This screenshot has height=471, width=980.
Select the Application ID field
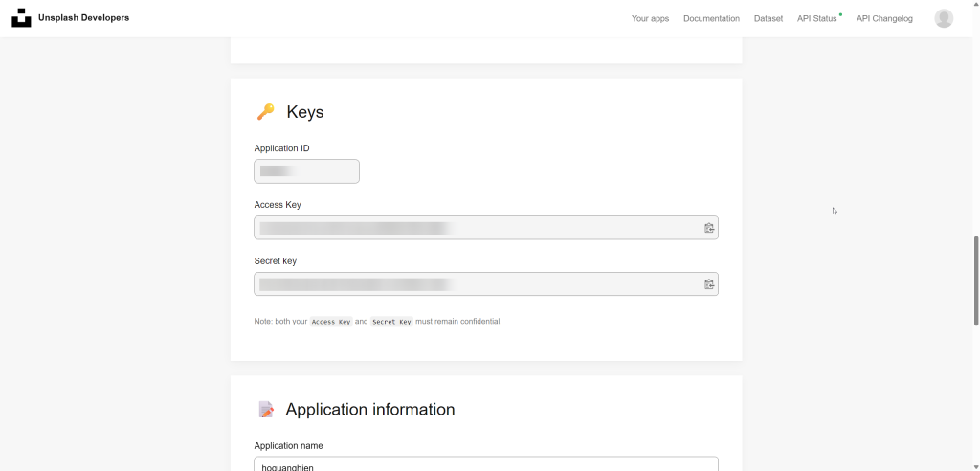[306, 171]
